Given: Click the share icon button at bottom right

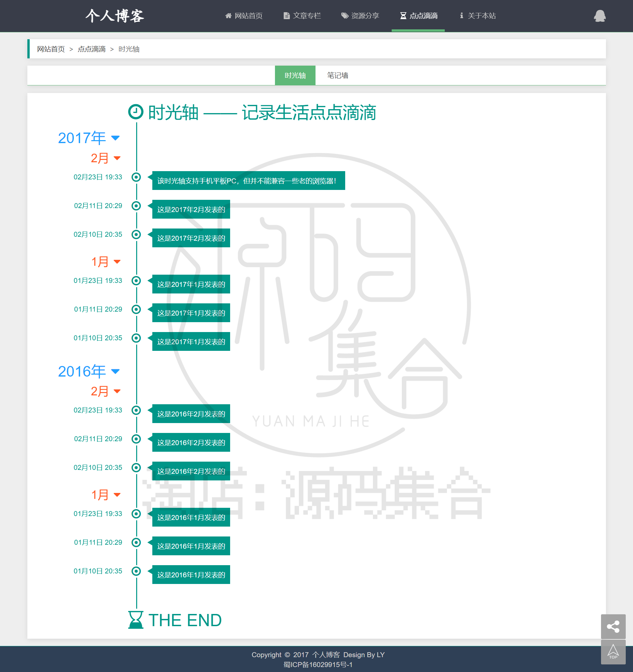Looking at the screenshot, I should click(613, 626).
